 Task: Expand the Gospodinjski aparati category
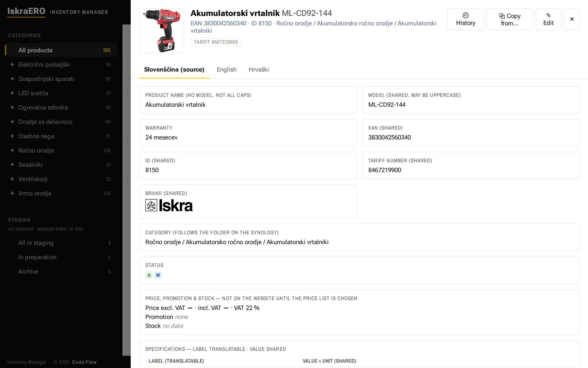12,79
